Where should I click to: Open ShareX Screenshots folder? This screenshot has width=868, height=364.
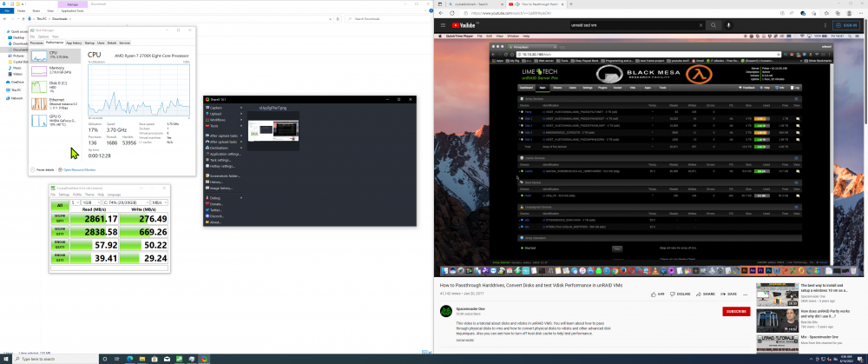click(x=224, y=175)
